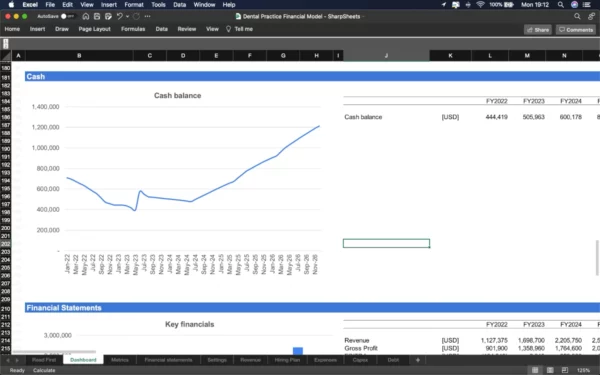Switch to the Draw ribbon tab

pos(62,29)
